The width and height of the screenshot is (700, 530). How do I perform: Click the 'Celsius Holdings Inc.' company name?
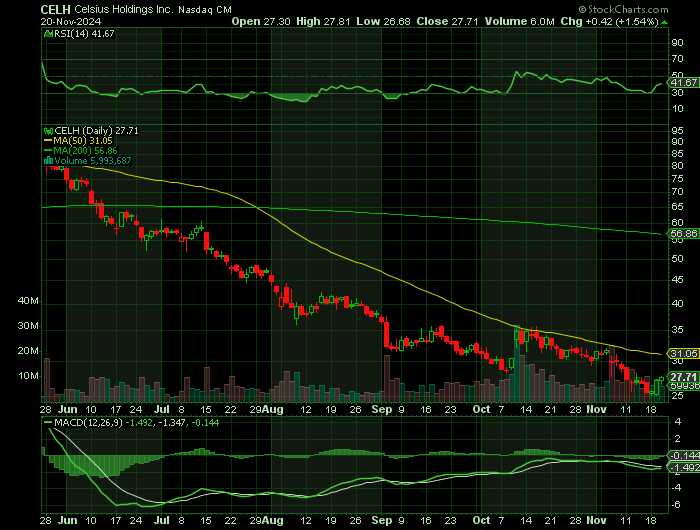123,9
